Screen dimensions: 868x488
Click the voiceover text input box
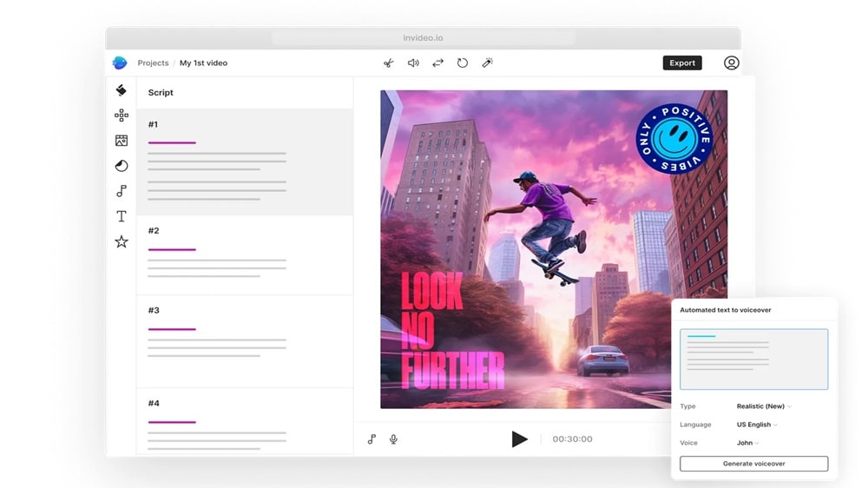(754, 359)
